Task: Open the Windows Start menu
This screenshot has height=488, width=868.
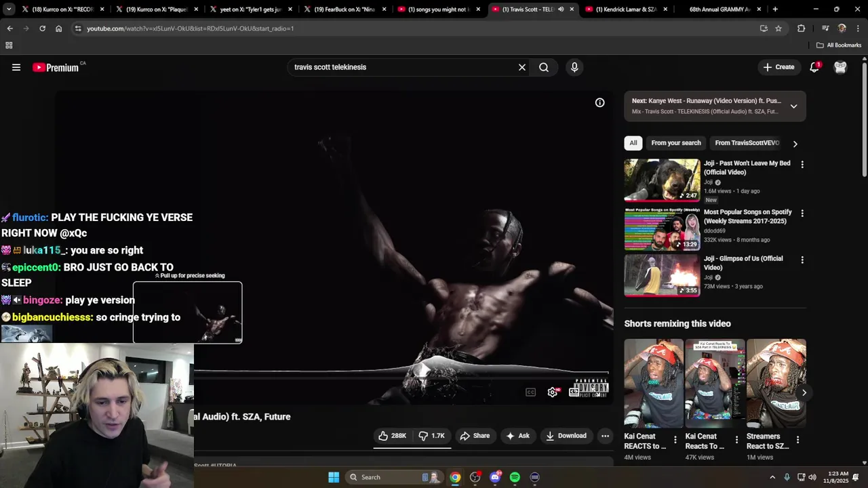Action: tap(334, 477)
